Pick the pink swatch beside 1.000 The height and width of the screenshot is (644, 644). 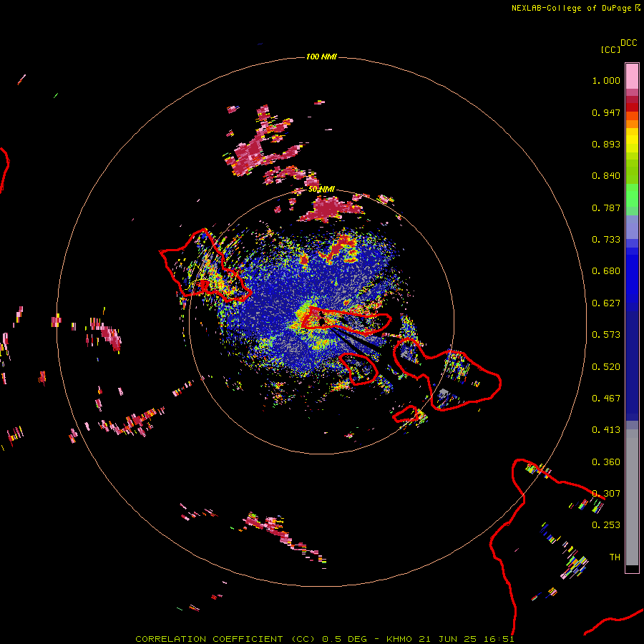click(632, 77)
